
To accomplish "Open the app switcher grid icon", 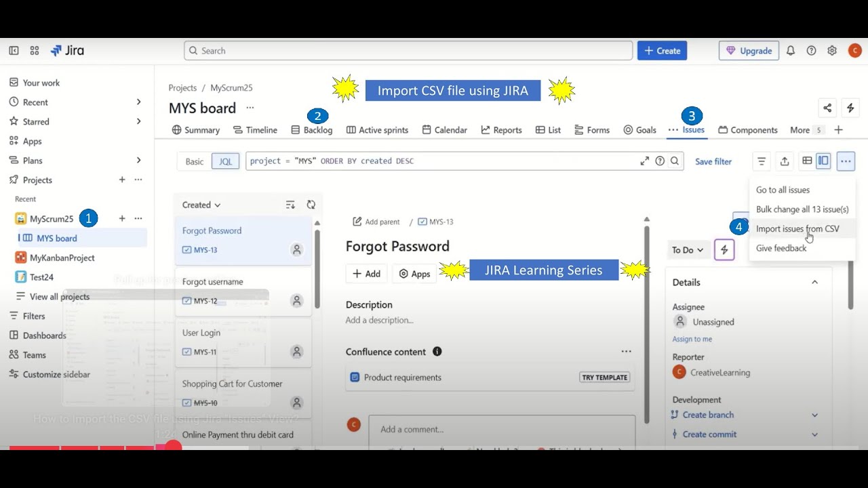I will click(35, 51).
